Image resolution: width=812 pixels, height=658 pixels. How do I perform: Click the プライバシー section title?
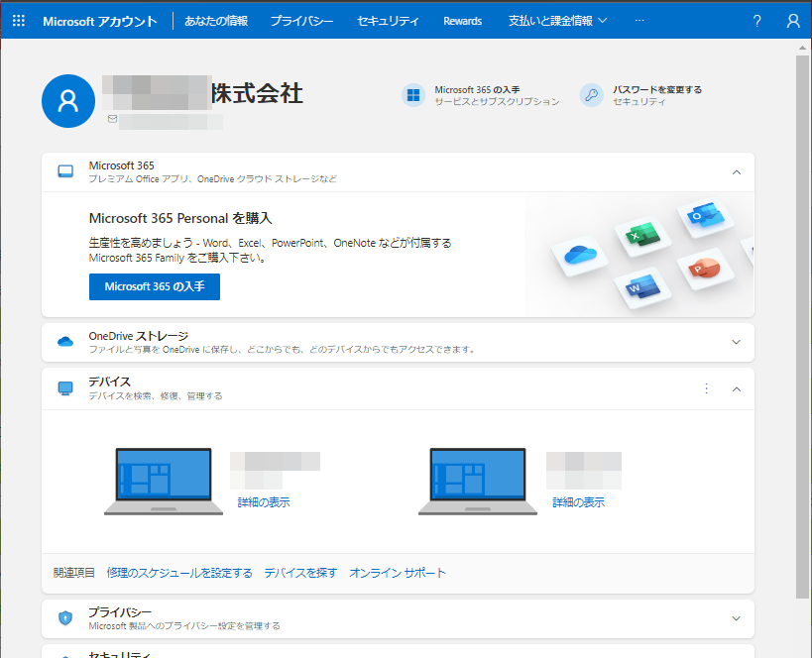(120, 612)
